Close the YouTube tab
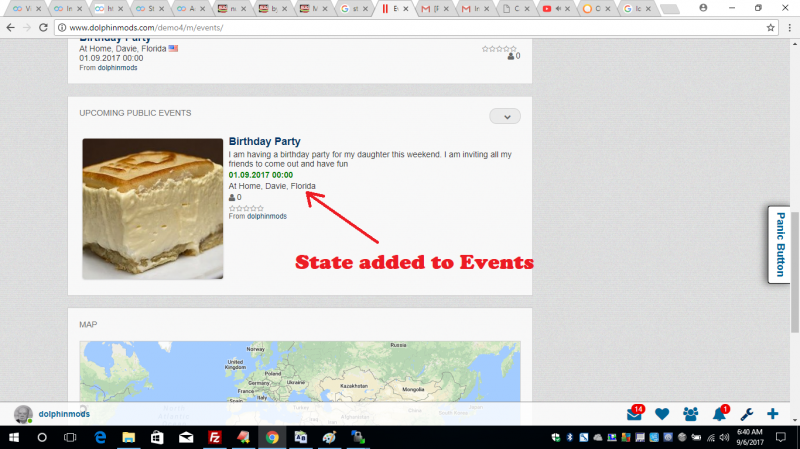 [567, 9]
